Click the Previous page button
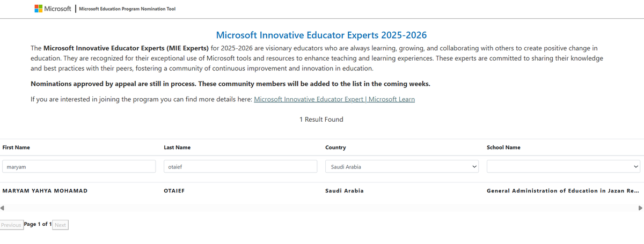This screenshot has width=644, height=244. point(11,225)
